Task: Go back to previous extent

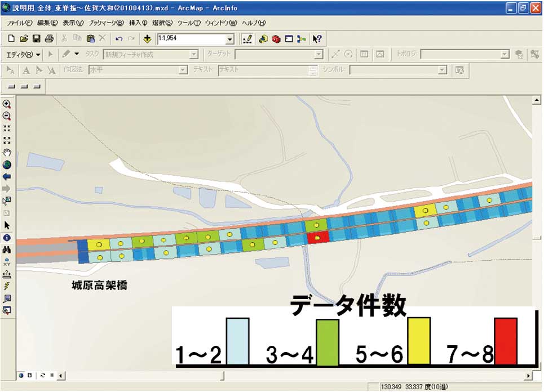Action: [7, 177]
